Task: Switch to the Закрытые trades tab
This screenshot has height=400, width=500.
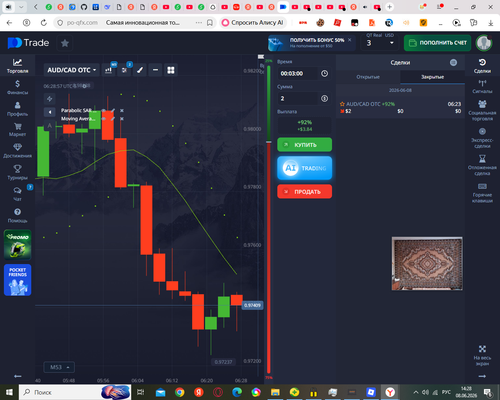Action: coord(432,77)
